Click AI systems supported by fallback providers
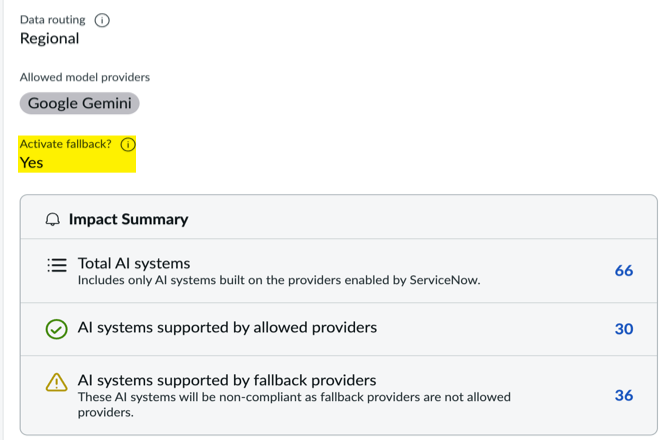660x440 pixels. [227, 380]
